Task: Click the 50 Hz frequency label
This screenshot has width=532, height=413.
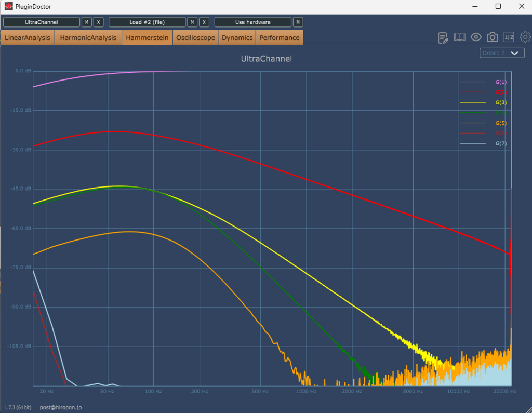Action: 107,391
